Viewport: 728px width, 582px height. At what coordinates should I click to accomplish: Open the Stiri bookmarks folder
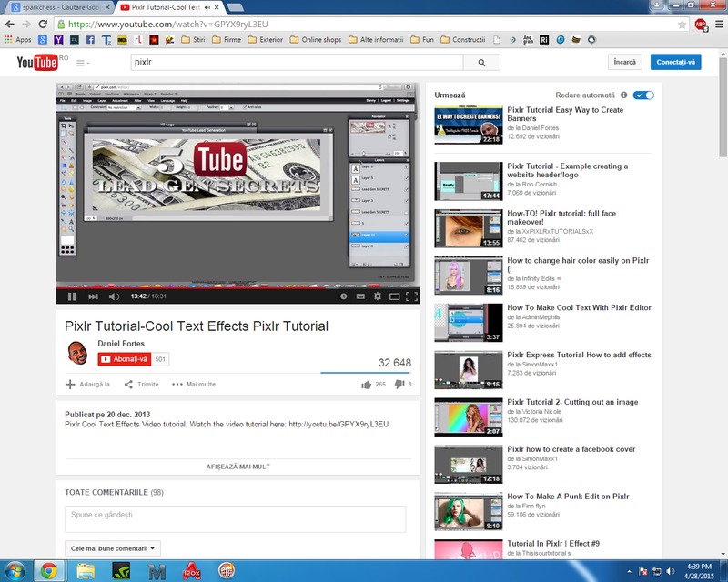pyautogui.click(x=193, y=40)
